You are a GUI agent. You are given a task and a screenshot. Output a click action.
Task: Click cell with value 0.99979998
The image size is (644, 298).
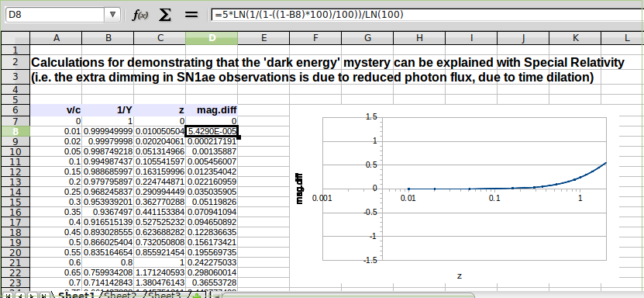pos(108,141)
